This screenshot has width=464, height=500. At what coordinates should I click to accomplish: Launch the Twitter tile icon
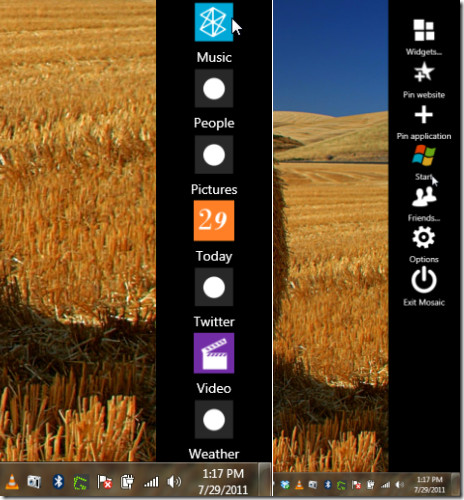pyautogui.click(x=214, y=287)
